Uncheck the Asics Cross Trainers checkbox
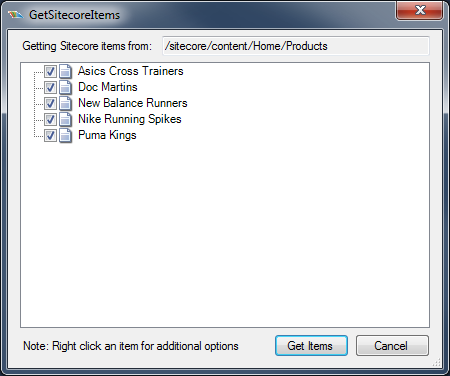This screenshot has height=376, width=450. pos(50,71)
